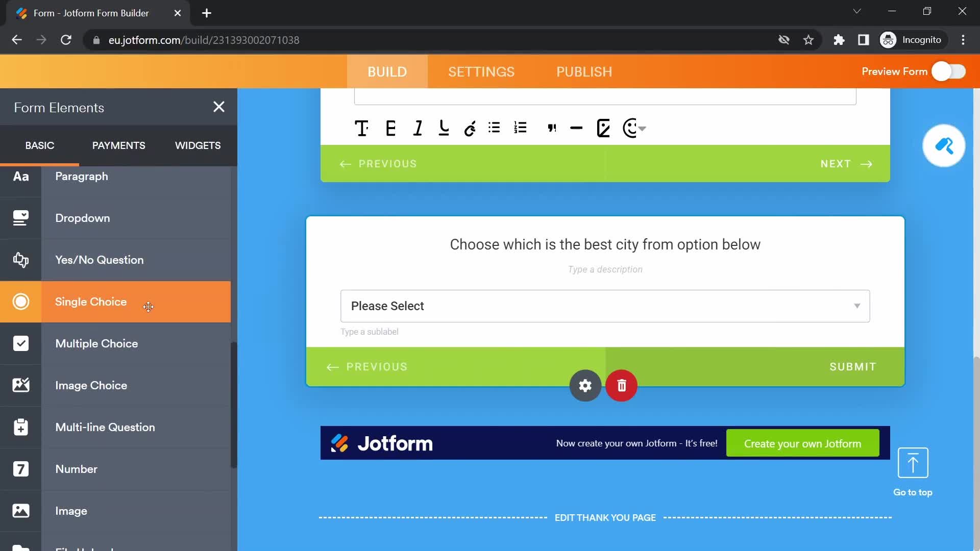Select the Unordered list icon
The image size is (980, 551).
496,129
